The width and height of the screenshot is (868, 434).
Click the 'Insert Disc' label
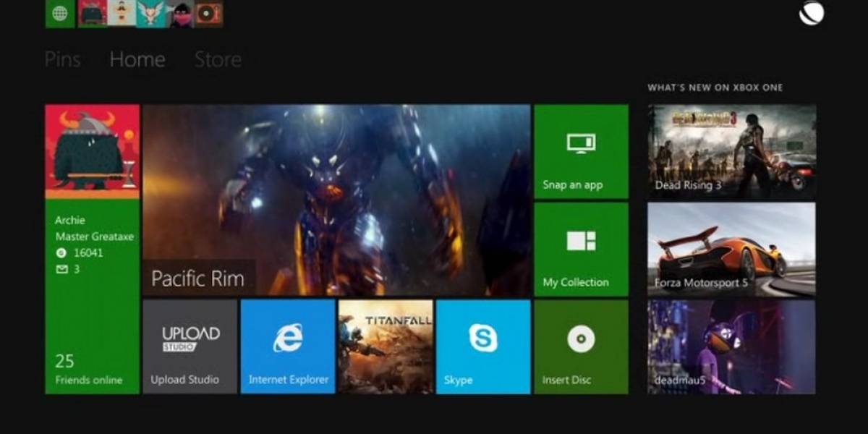566,380
